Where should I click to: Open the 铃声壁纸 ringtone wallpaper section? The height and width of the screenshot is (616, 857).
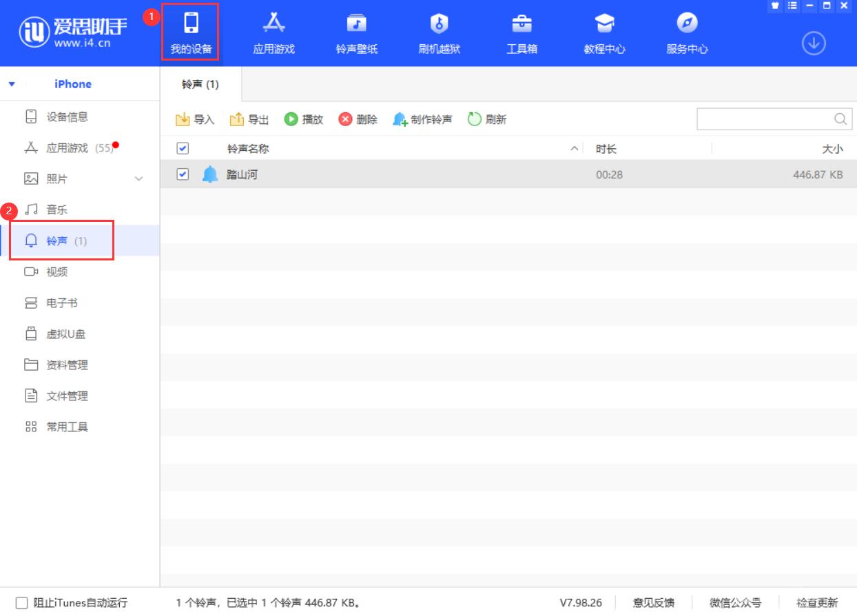coord(356,33)
